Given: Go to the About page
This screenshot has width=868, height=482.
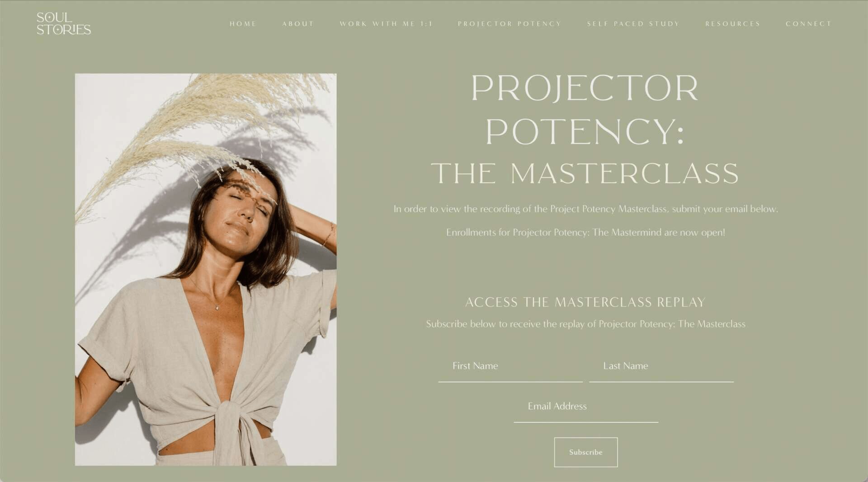Looking at the screenshot, I should point(298,23).
